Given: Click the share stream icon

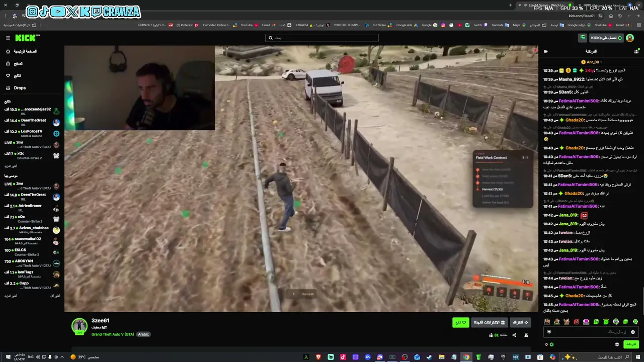Looking at the screenshot, I should point(514,335).
